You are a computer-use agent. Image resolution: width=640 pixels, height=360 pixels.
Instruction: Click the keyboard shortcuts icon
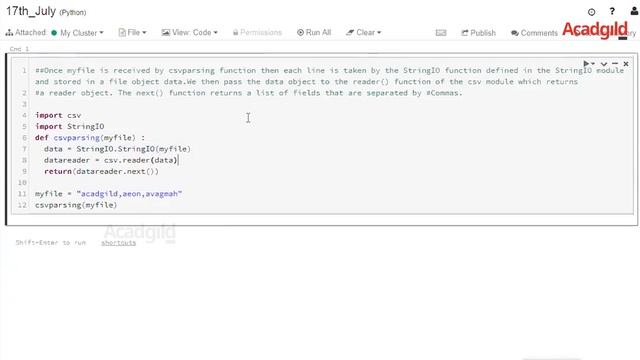click(x=441, y=33)
